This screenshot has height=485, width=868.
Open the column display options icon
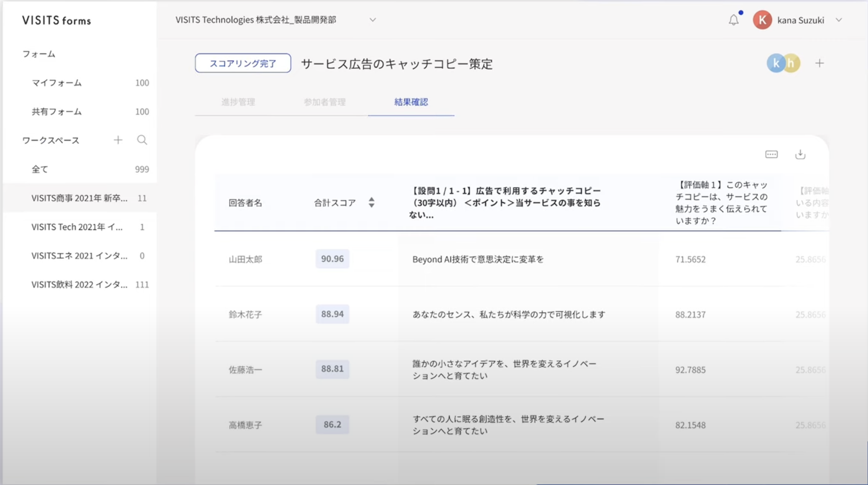(x=771, y=154)
